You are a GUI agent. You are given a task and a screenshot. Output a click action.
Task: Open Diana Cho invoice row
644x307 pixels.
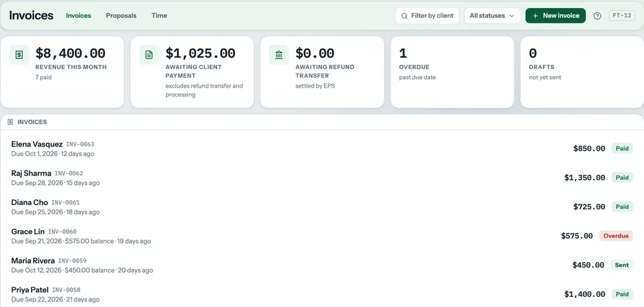point(322,206)
